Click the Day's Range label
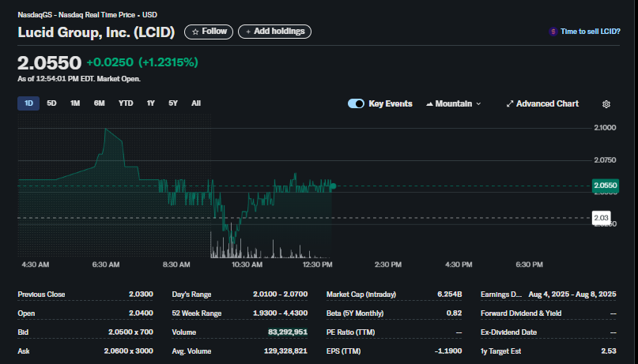The height and width of the screenshot is (364, 638). point(191,295)
